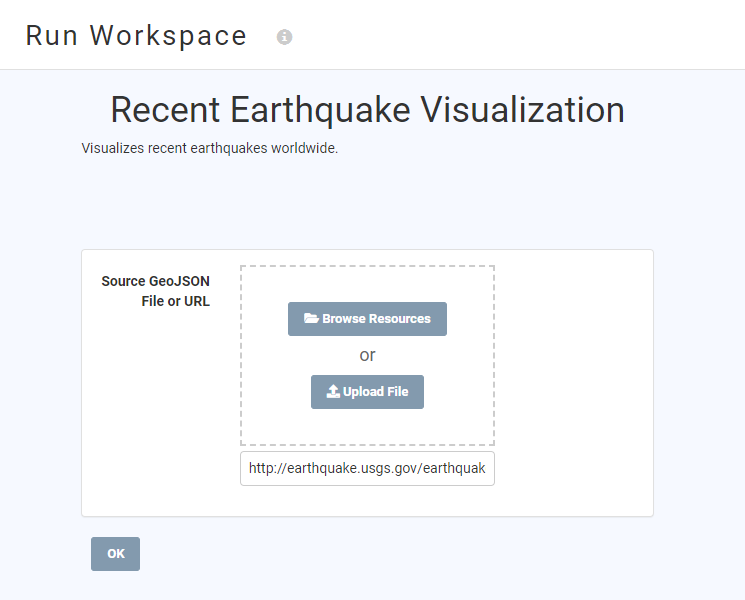This screenshot has width=745, height=600.
Task: Click the info icon beside Run Workspace
Action: (285, 37)
